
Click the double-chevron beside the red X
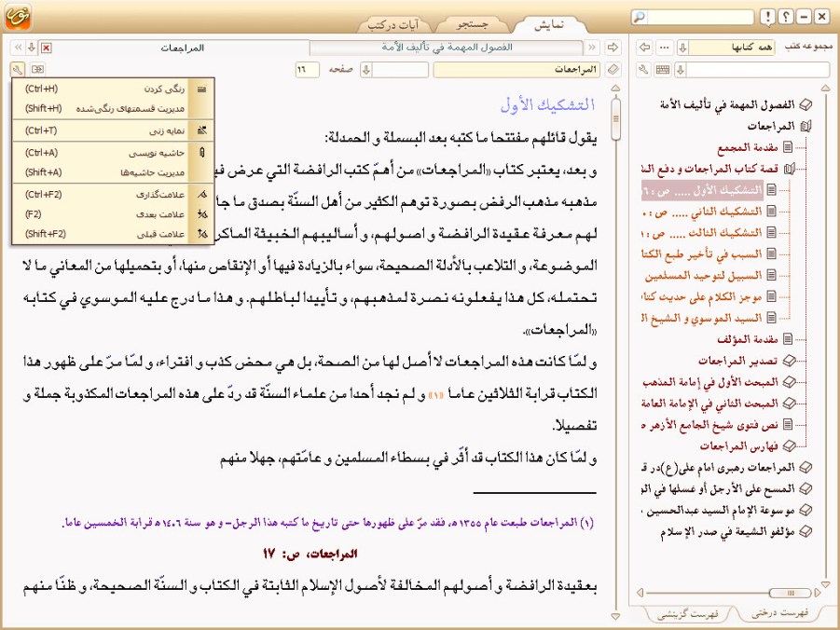pyautogui.click(x=19, y=48)
